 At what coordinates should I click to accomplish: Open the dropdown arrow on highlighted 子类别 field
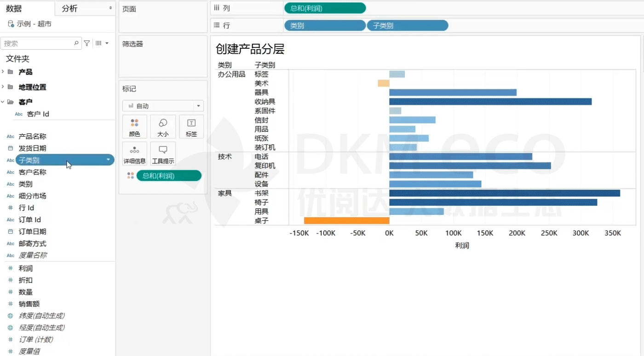click(109, 160)
